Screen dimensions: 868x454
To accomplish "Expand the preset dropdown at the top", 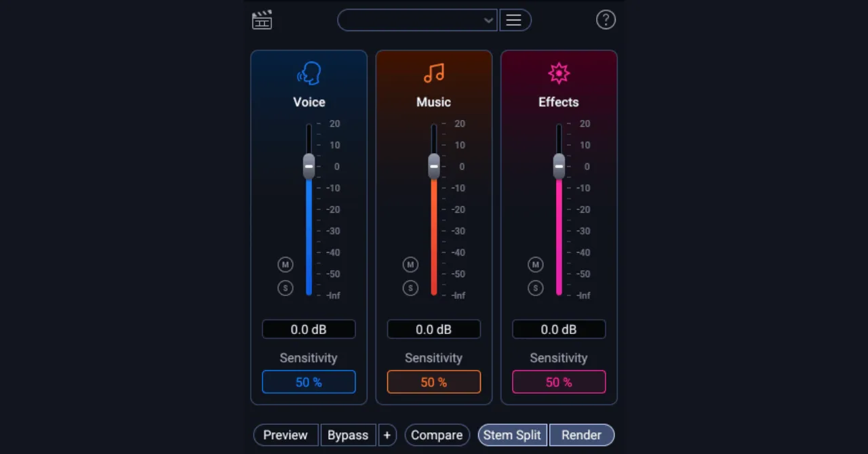I will (x=418, y=20).
